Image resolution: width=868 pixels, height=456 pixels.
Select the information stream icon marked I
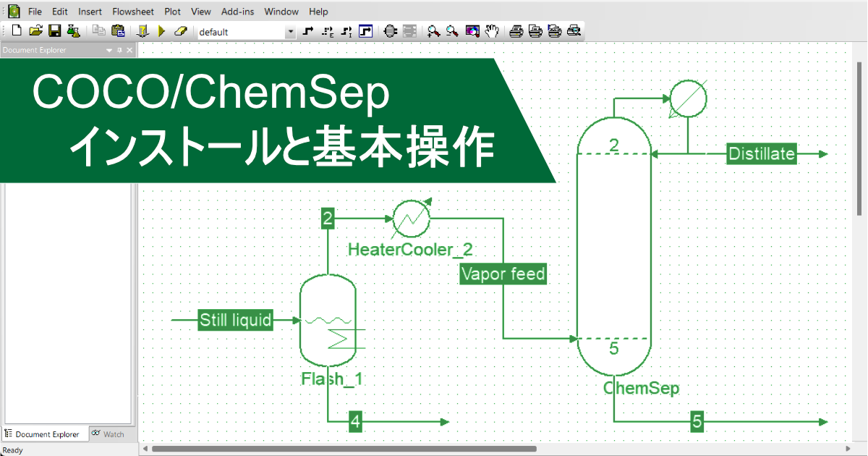point(346,31)
